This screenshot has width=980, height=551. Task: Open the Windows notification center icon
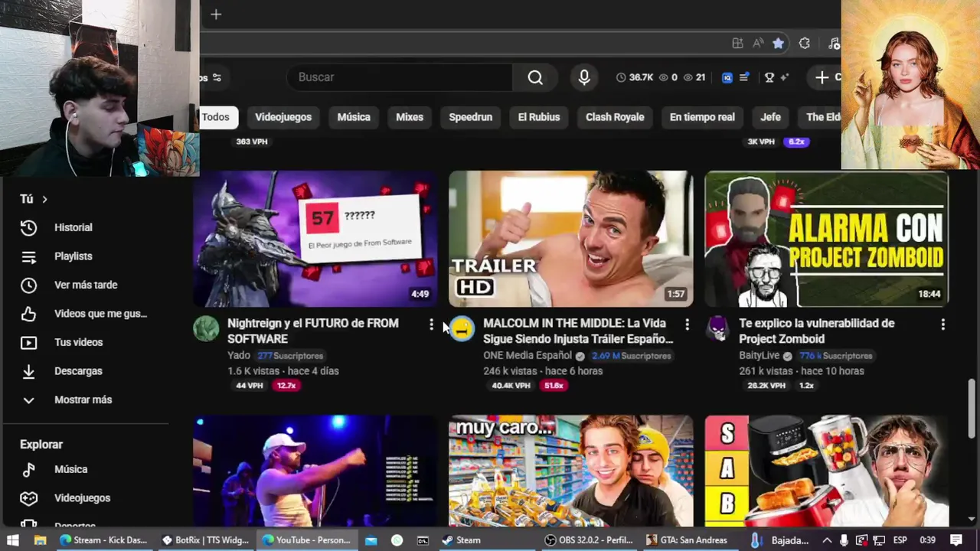[956, 540]
